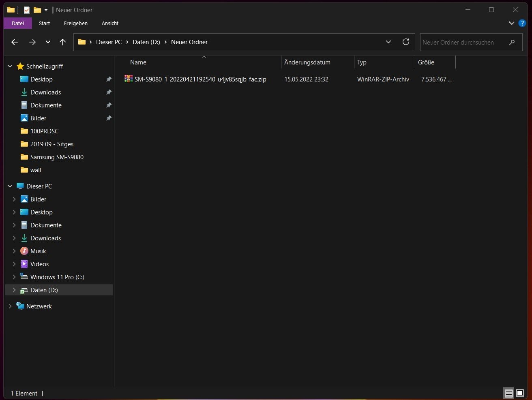Click the Properties icon in title bar
This screenshot has width=532, height=400.
[x=27, y=10]
